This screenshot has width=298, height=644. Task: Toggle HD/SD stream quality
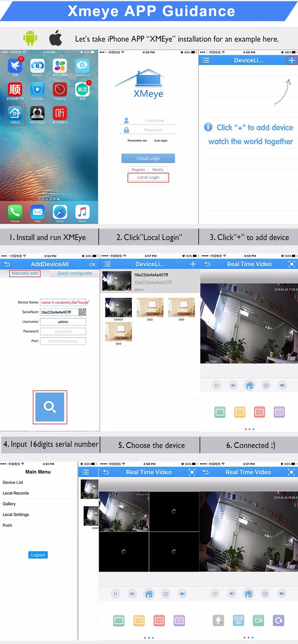coord(238,621)
